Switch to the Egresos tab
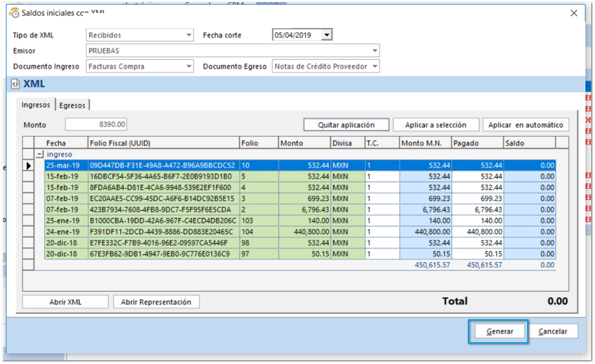This screenshot has width=595, height=364. (x=73, y=105)
